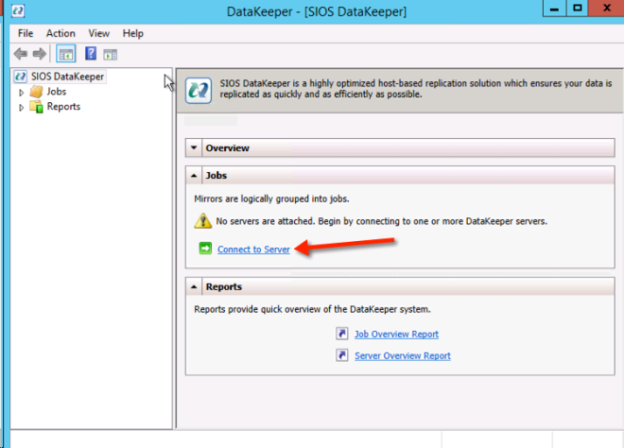
Task: Open the View menu
Action: pos(99,33)
